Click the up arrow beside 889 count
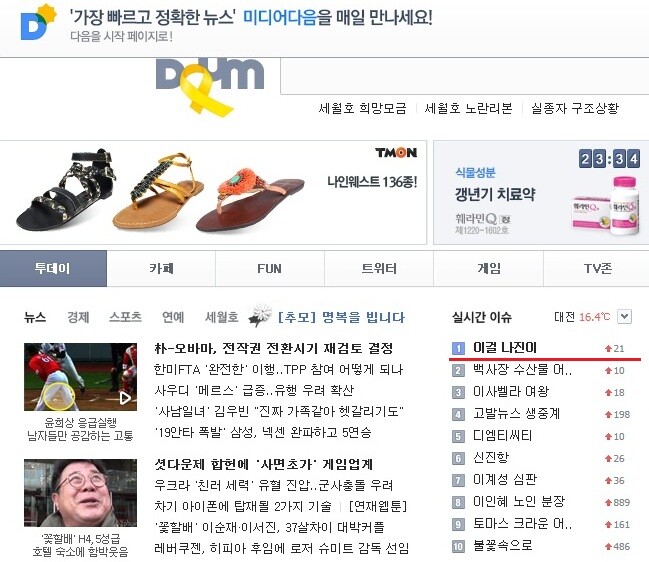This screenshot has width=649, height=562. click(608, 502)
